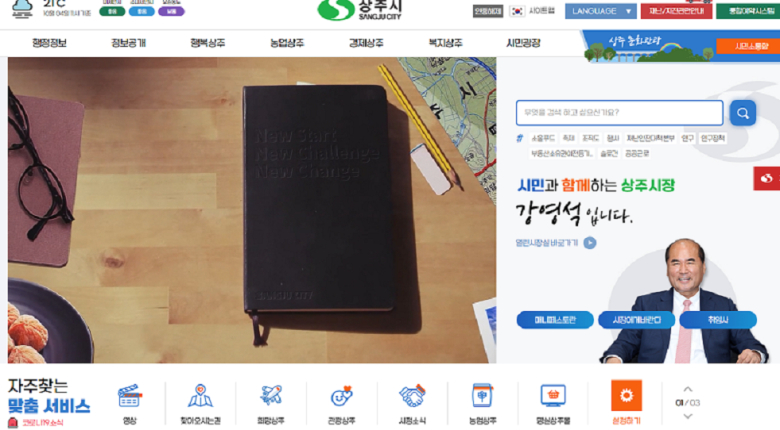This screenshot has width=780, height=430.
Task: Show next quick-service page with down chevron
Action: (x=687, y=416)
